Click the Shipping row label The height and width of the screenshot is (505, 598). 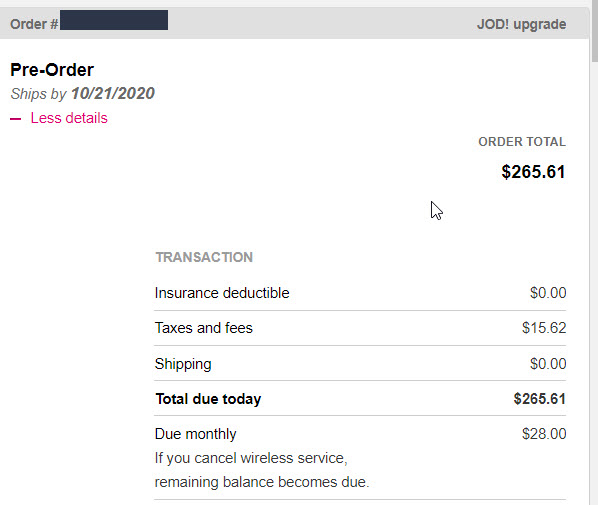(183, 364)
